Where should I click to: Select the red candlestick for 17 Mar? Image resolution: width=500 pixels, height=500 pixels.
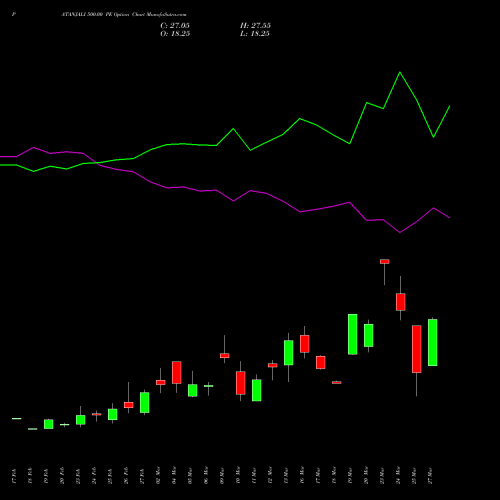point(321,362)
